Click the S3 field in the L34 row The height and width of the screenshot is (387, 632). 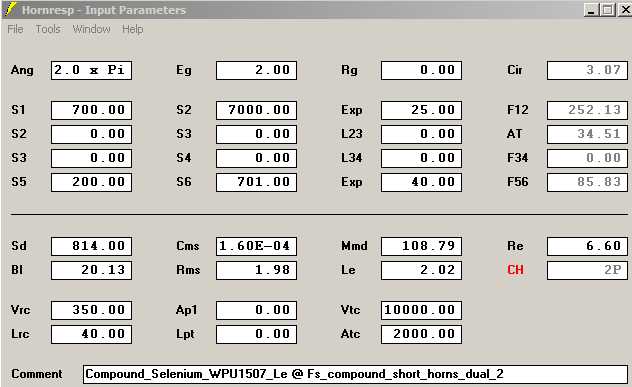tap(91, 158)
